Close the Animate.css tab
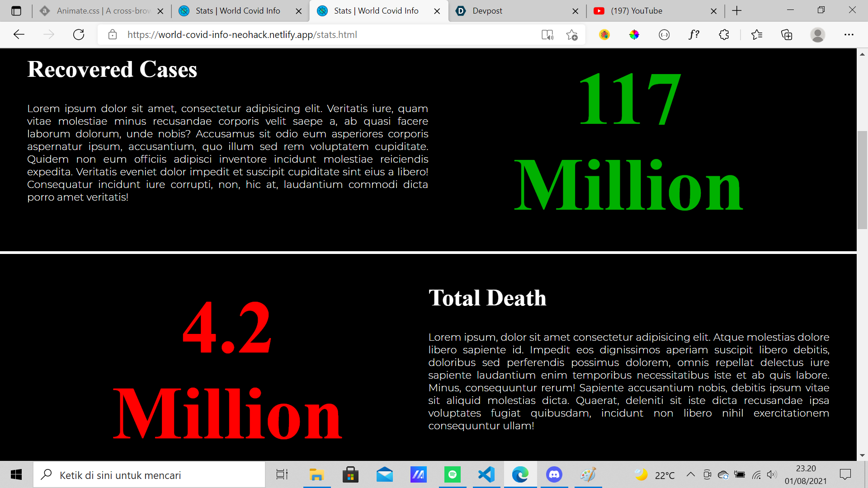The height and width of the screenshot is (488, 868). (160, 11)
